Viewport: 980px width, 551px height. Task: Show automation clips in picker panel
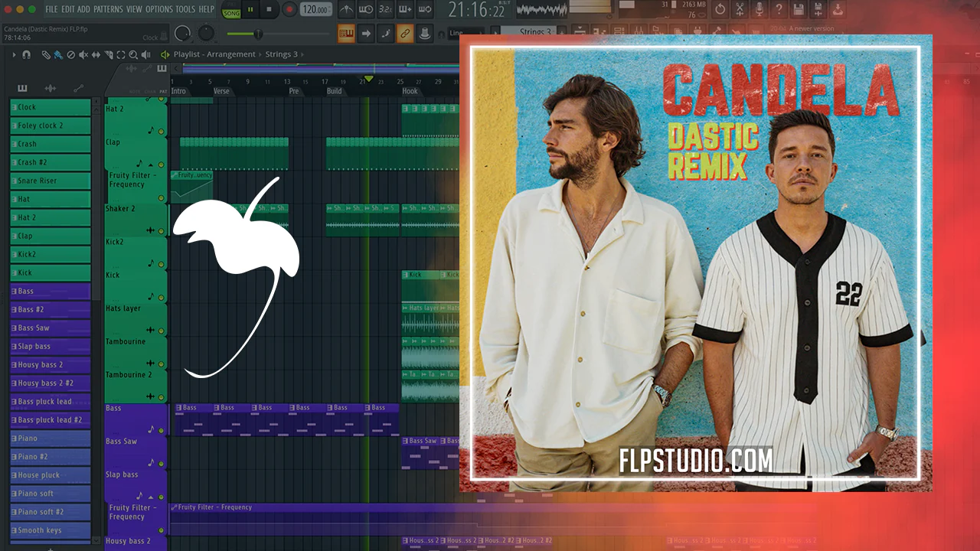(x=79, y=88)
